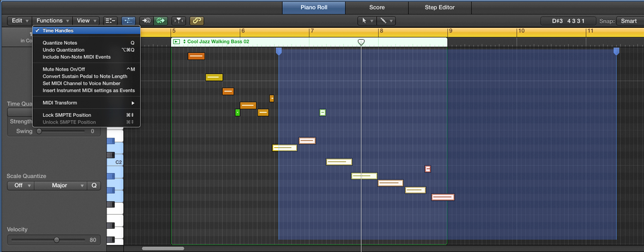This screenshot has width=644, height=252.
Task: Choose Quantize Notes from the menu
Action: 86,43
